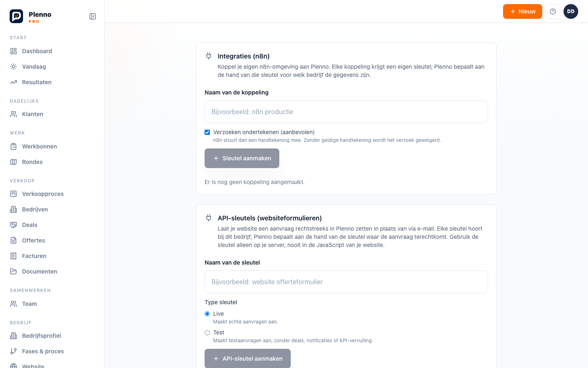Image resolution: width=588 pixels, height=368 pixels.
Task: Open Werkbonnen via the clipboard icon
Action: click(13, 146)
